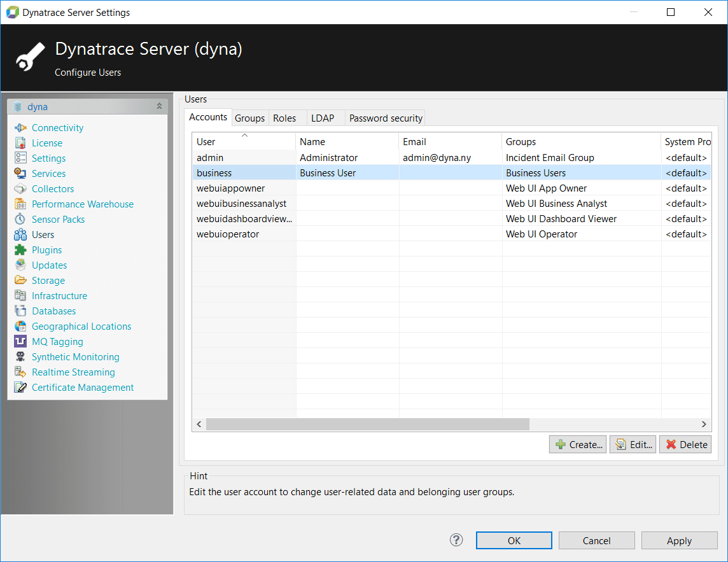Click the Apply button
The width and height of the screenshot is (728, 562).
point(679,540)
